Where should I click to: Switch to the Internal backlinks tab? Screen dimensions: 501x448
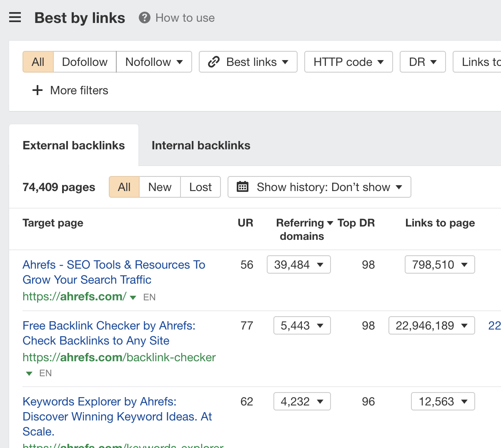201,145
